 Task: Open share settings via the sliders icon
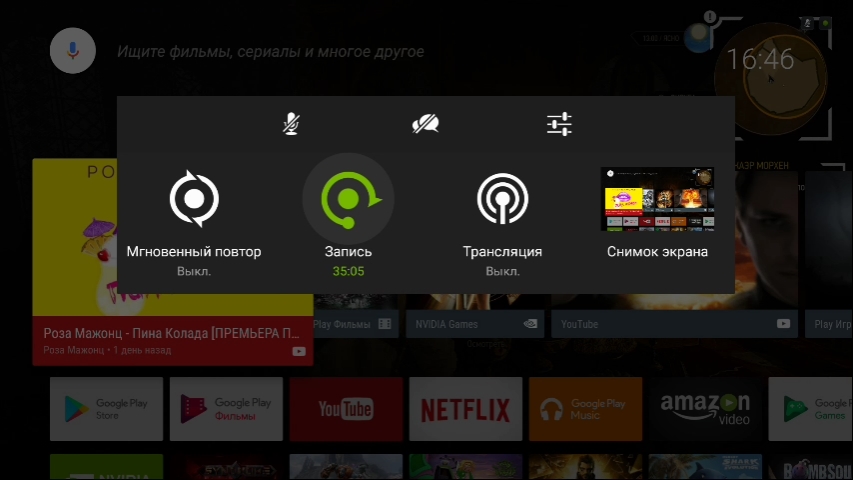tap(559, 124)
